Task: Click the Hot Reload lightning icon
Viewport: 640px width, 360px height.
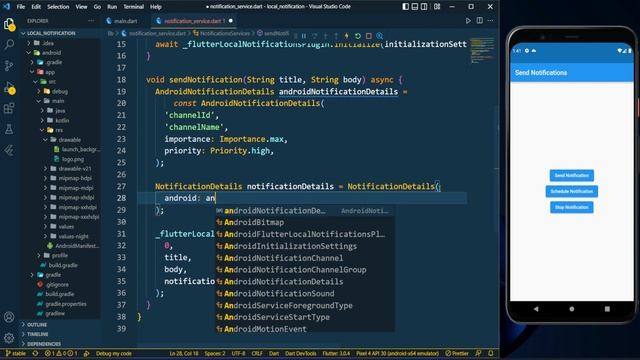Action: pyautogui.click(x=347, y=36)
